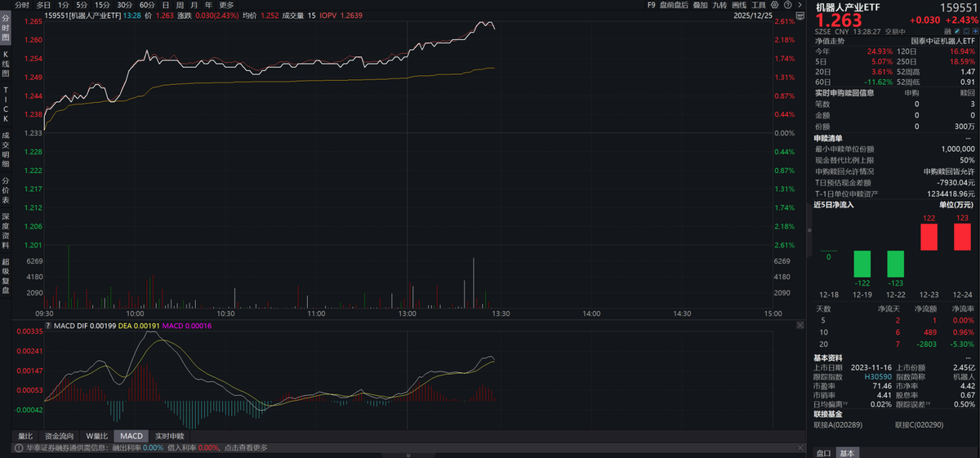This screenshot has width=980, height=458.
Task: Open linked fund 联接A(020289)
Action: coord(837,425)
